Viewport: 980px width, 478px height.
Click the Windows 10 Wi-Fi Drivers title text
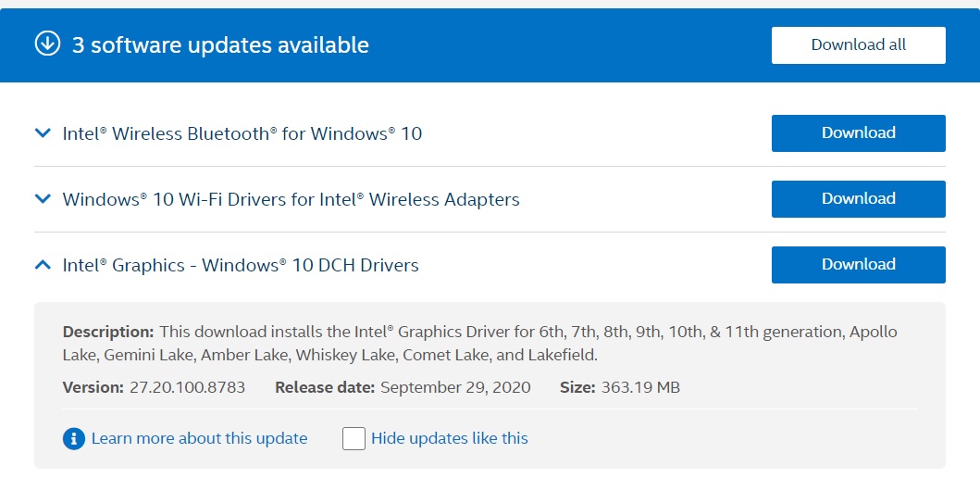(x=291, y=199)
